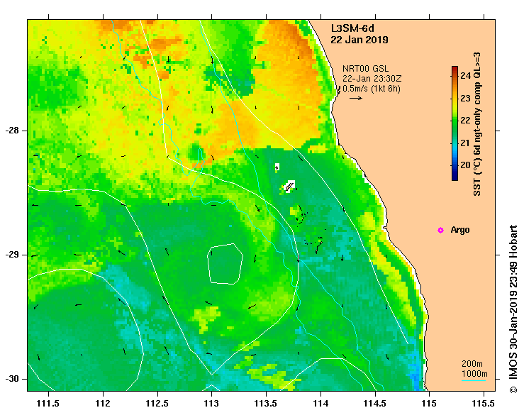Click the '22' color bar label
The width and height of the screenshot is (524, 420).
(466, 121)
